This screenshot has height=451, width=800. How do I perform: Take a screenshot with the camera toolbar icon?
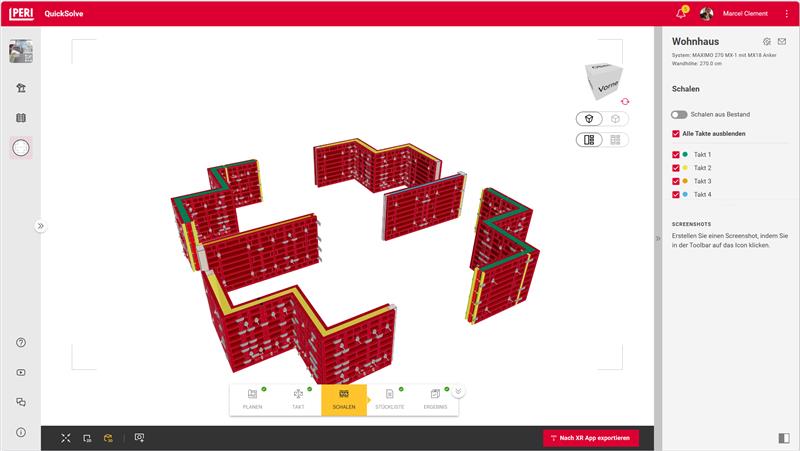coord(139,438)
